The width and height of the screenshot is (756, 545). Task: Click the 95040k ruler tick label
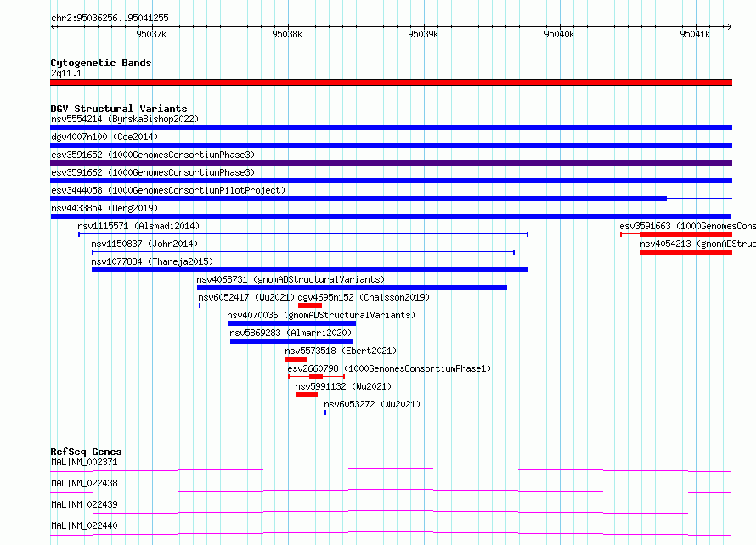pos(559,34)
